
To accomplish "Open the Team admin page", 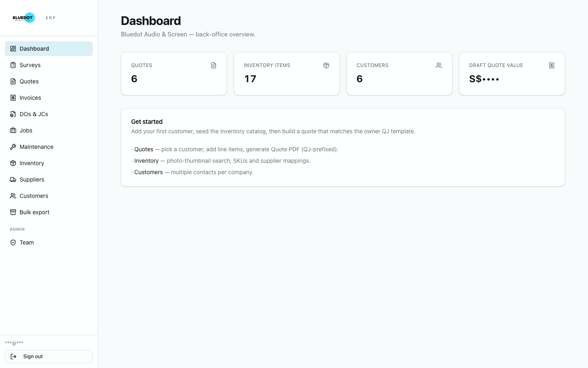I will pos(49,242).
